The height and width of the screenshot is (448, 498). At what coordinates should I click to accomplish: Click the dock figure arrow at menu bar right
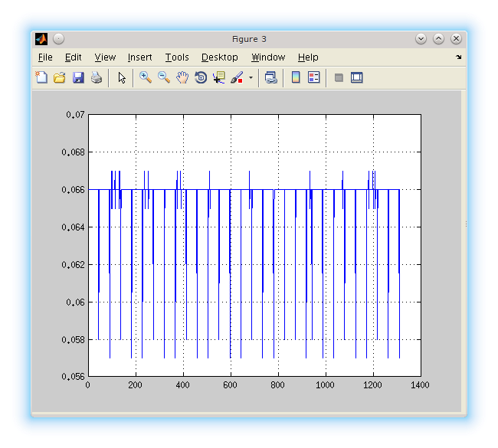pos(459,57)
